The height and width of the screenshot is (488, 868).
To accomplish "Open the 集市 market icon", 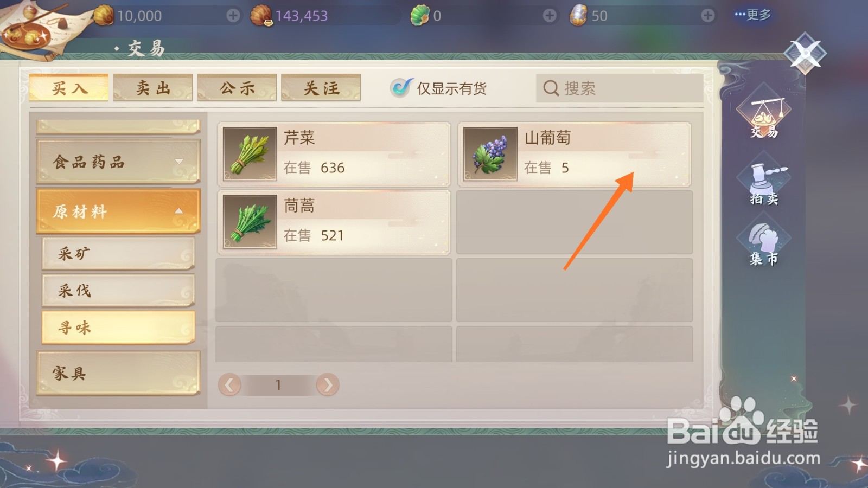I will tap(764, 245).
